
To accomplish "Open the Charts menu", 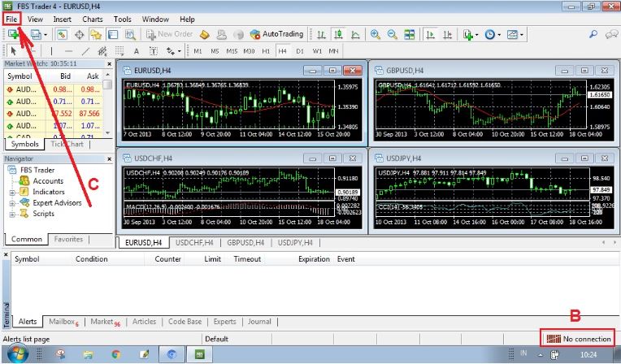I will pos(93,19).
